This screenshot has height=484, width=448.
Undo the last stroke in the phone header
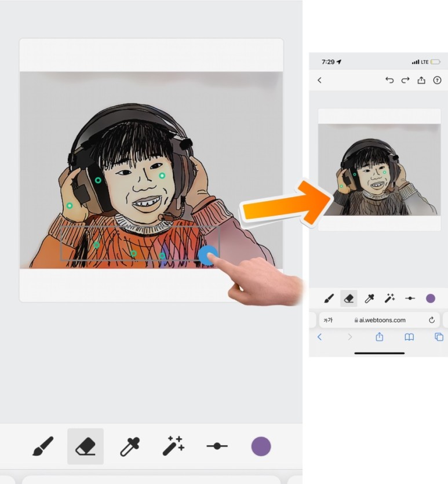coord(389,80)
